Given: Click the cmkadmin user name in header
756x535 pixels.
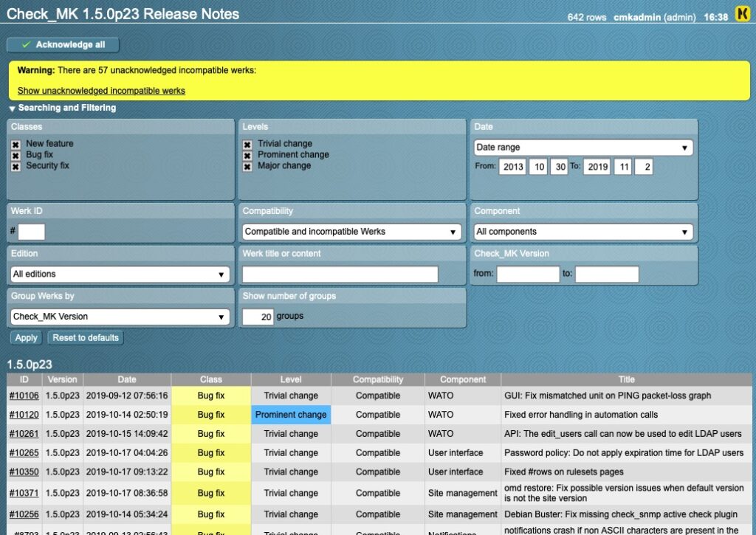Looking at the screenshot, I should pyautogui.click(x=637, y=18).
